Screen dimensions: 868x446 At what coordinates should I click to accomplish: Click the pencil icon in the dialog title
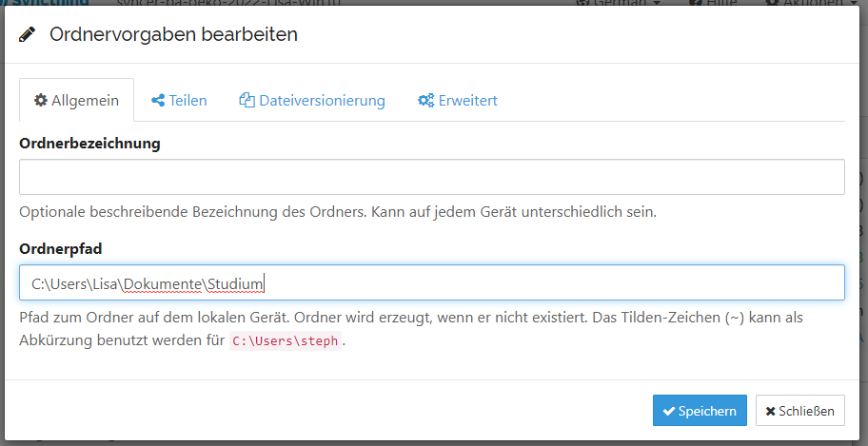coord(27,35)
